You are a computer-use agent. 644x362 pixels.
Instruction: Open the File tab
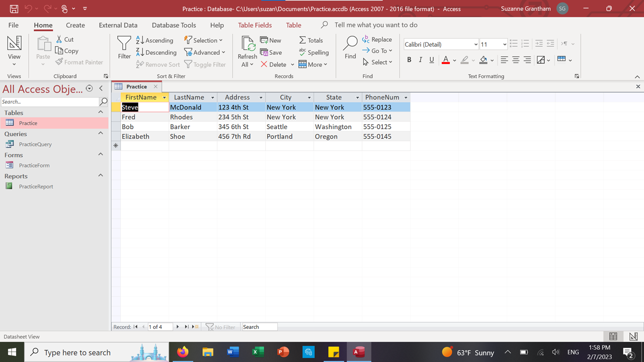coord(14,25)
